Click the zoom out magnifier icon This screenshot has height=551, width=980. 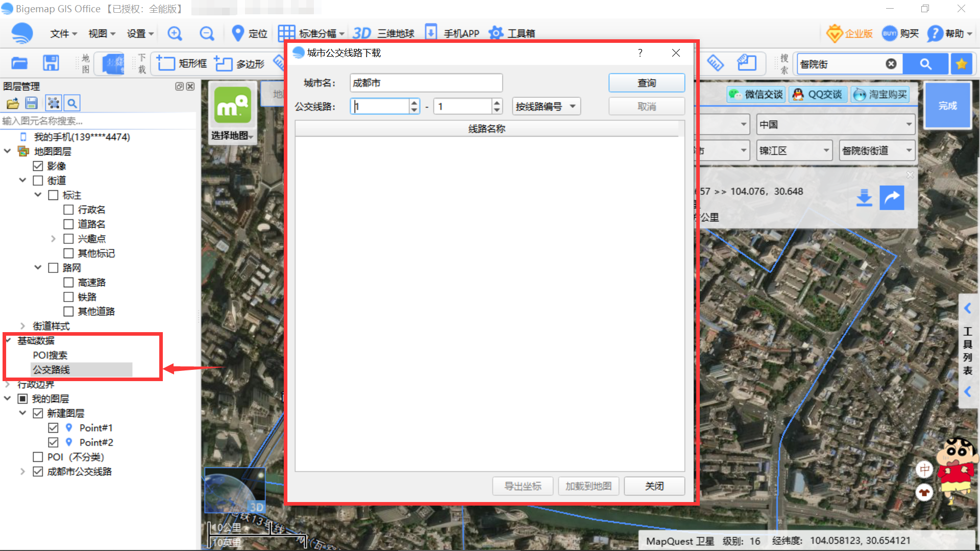207,34
